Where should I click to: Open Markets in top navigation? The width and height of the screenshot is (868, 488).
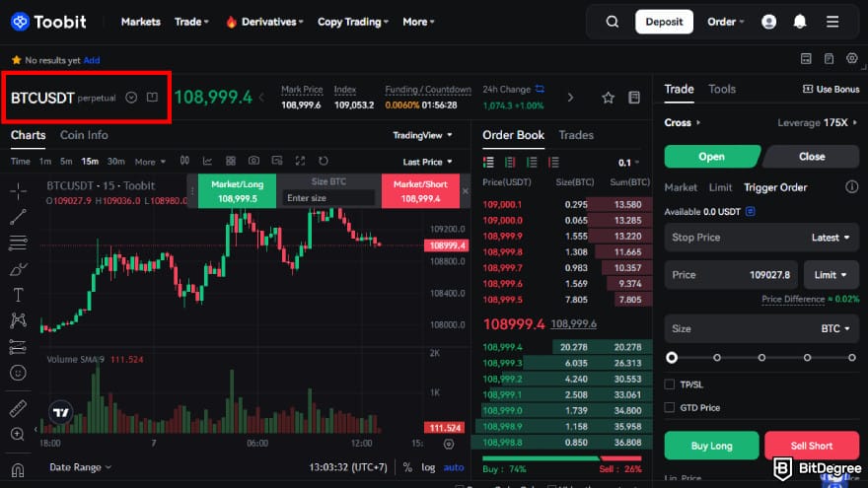click(x=141, y=22)
